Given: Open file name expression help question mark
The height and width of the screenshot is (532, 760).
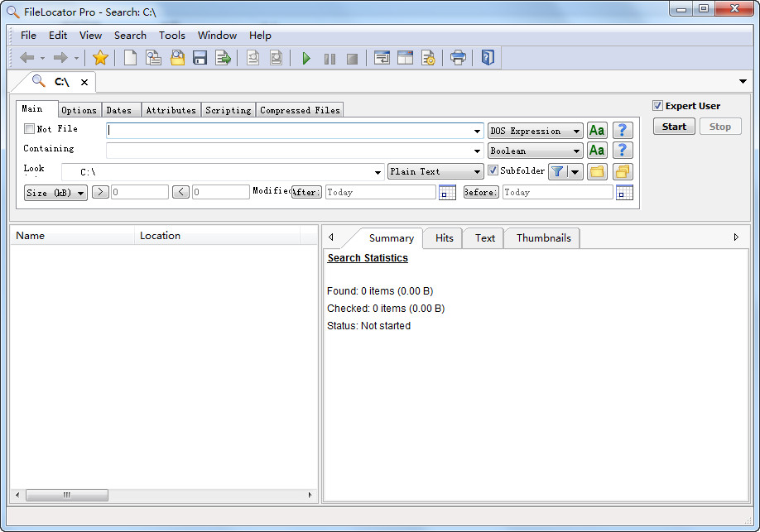Looking at the screenshot, I should [x=623, y=131].
